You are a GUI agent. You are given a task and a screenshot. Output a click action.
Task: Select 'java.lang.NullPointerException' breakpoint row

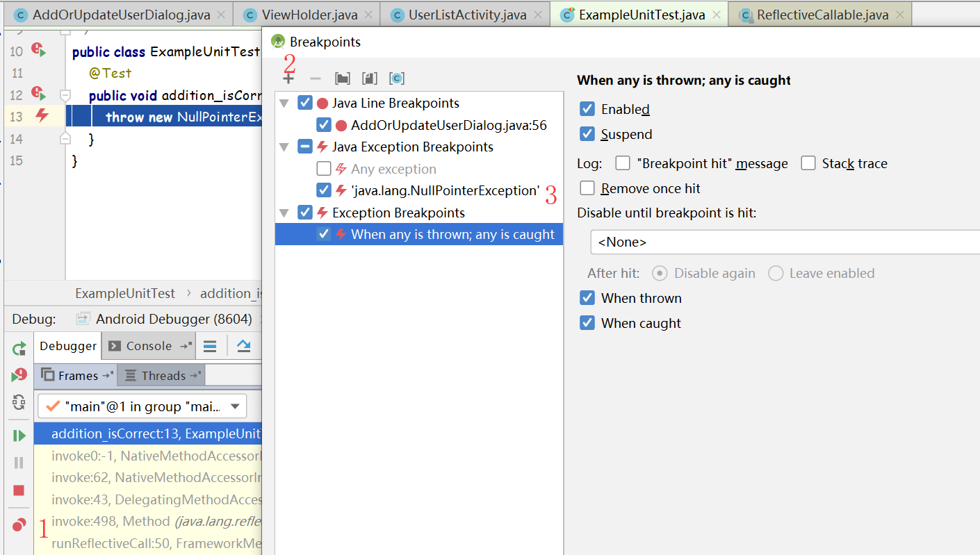(419, 190)
